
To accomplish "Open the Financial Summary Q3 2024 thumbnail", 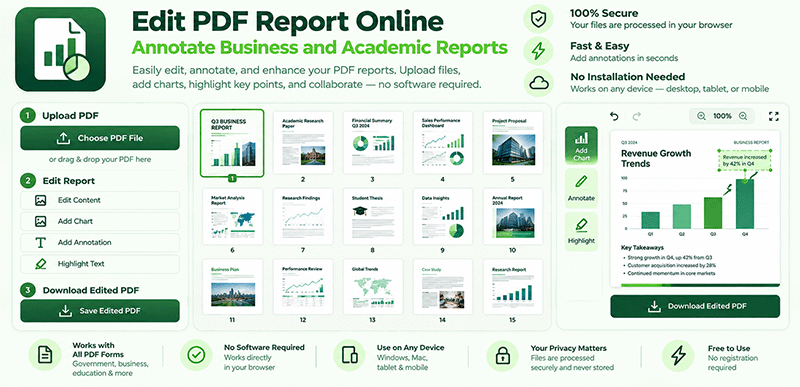I will [372, 142].
